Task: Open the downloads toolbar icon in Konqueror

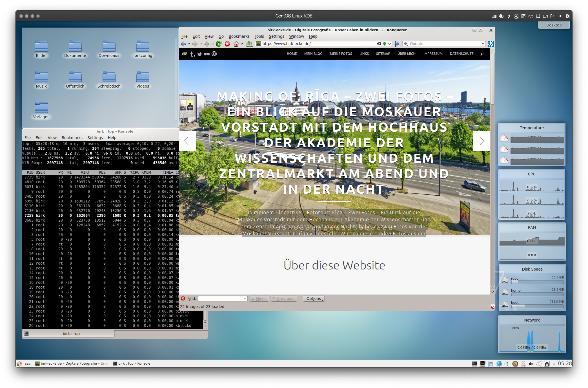Action: coord(249,44)
